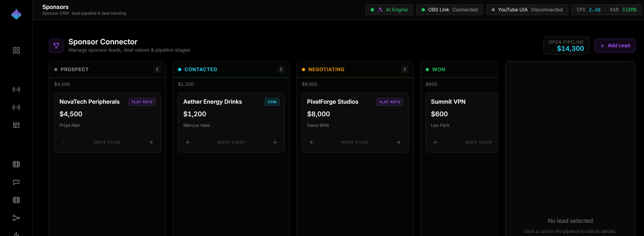Screen dimensions: 644x236
Task: Click the trophy icon beside Sponsor Connector
Action: click(56, 45)
